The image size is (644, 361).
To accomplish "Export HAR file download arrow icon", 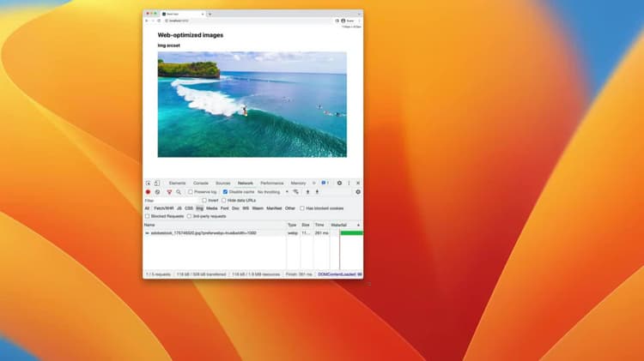I will [317, 192].
